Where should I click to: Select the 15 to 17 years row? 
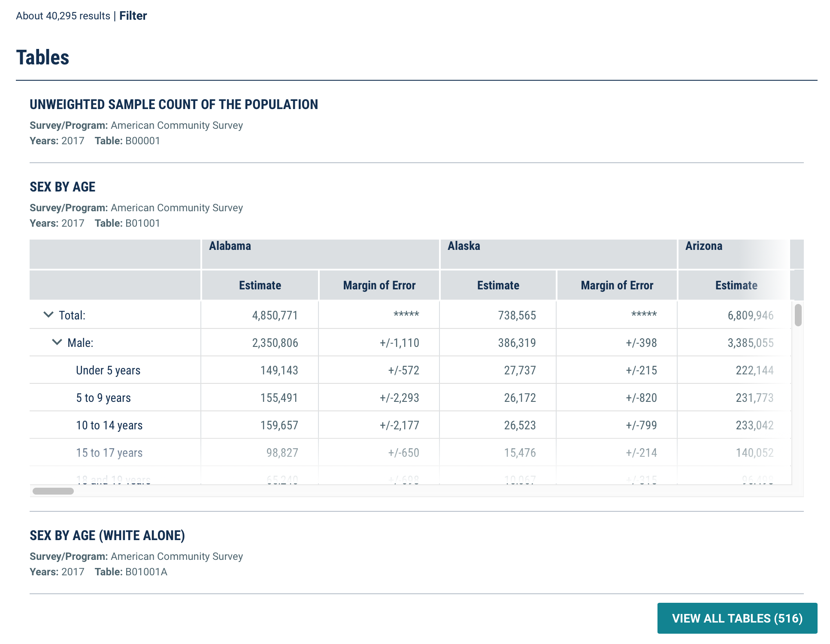pyautogui.click(x=109, y=453)
